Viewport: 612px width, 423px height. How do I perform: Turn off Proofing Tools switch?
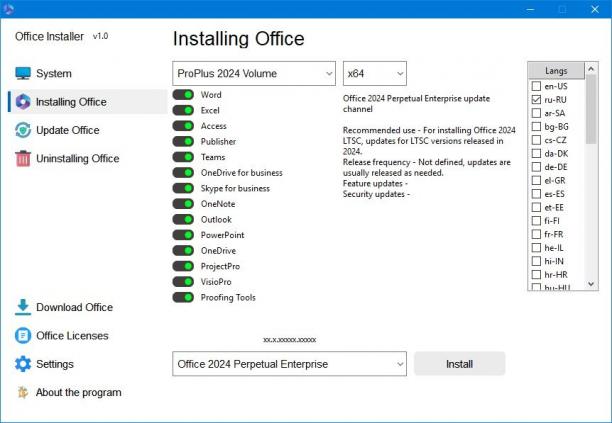[x=183, y=297]
